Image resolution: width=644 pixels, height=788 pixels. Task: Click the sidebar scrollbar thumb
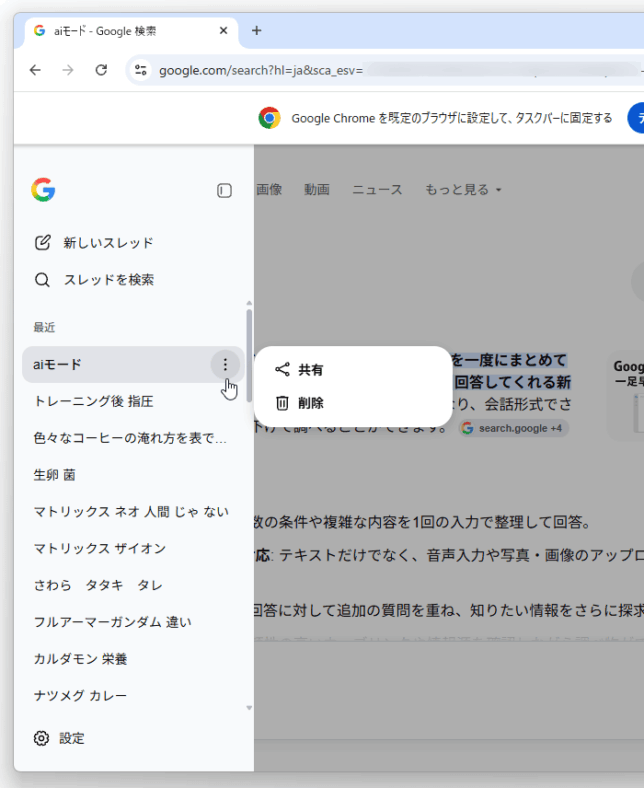click(249, 355)
